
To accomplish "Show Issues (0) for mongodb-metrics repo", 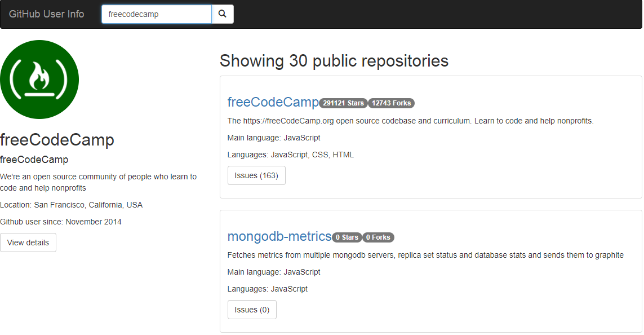I will pos(252,310).
